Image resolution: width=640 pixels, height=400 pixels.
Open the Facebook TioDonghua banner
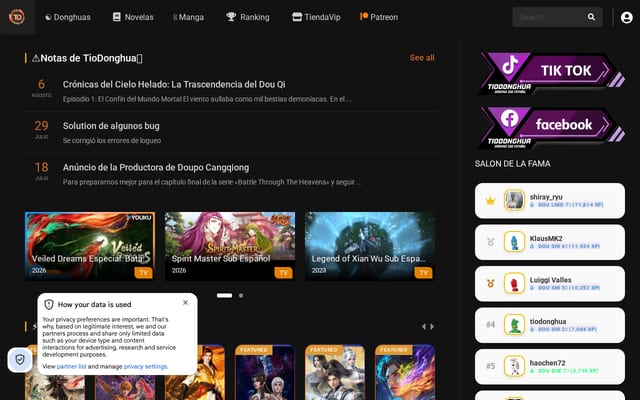[550, 128]
